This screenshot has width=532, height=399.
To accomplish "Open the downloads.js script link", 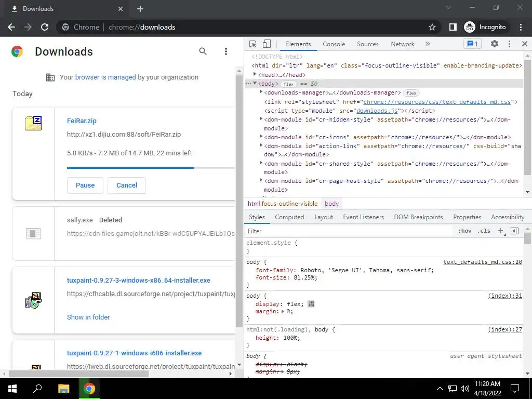I will pyautogui.click(x=377, y=111).
